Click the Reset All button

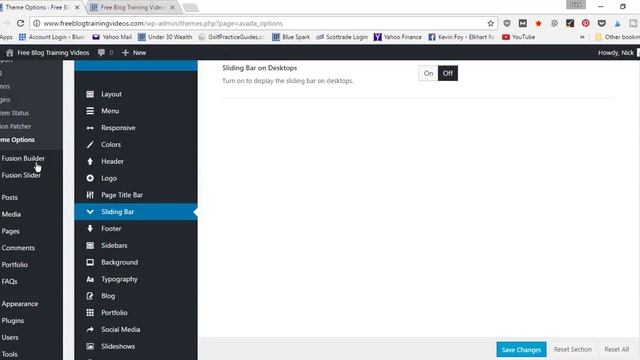click(616, 349)
